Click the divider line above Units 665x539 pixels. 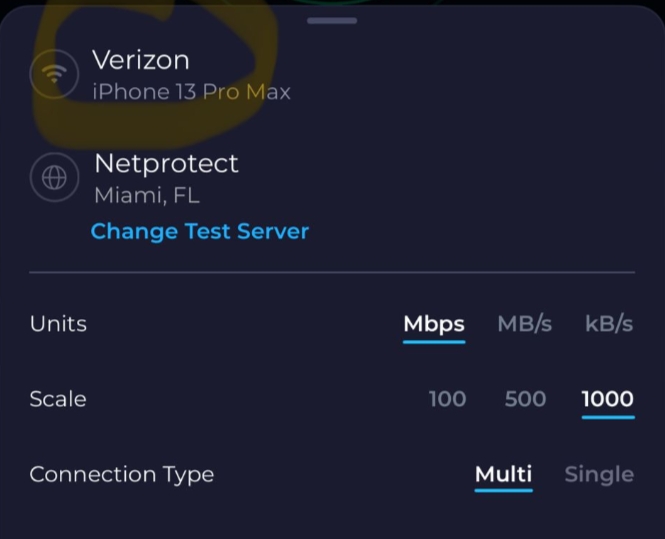tap(332, 272)
